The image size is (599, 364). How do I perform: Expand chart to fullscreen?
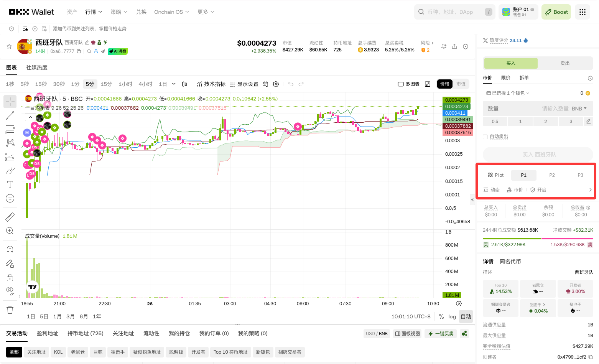coord(428,84)
